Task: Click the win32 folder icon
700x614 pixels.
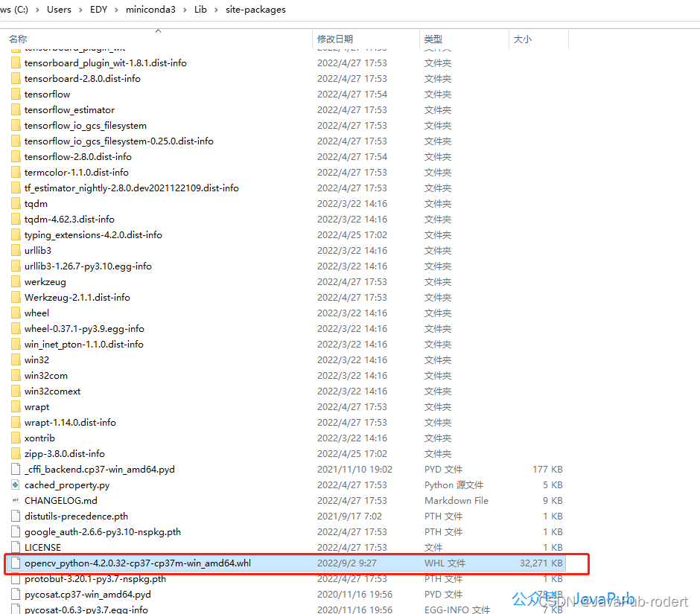Action: (16, 359)
